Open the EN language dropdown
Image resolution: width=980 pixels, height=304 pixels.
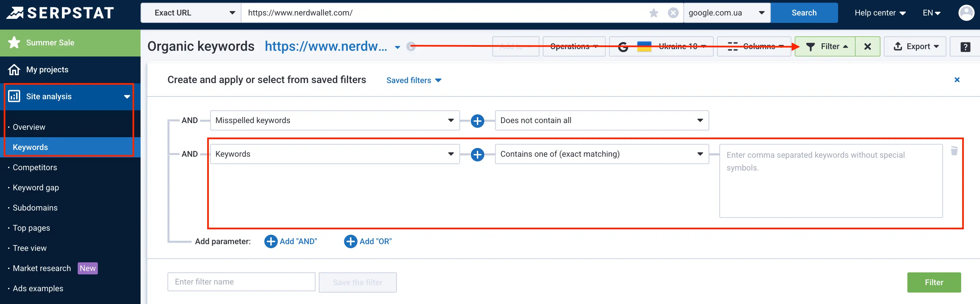931,13
